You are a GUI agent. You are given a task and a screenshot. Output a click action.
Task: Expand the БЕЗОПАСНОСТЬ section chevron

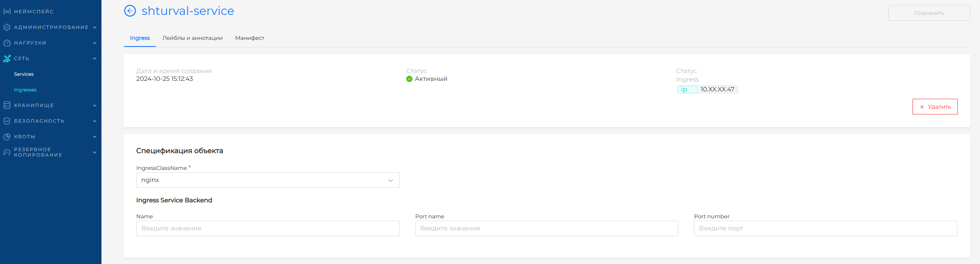[x=94, y=121]
